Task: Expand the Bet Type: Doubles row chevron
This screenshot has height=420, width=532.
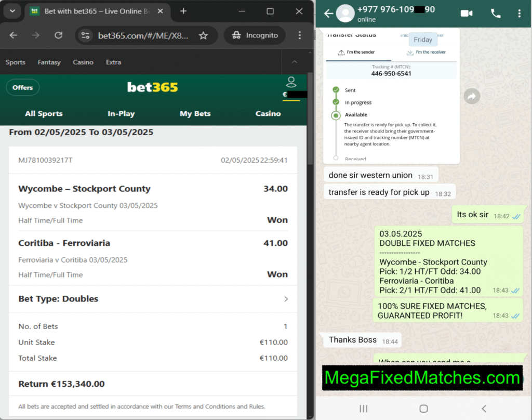Action: tap(286, 299)
